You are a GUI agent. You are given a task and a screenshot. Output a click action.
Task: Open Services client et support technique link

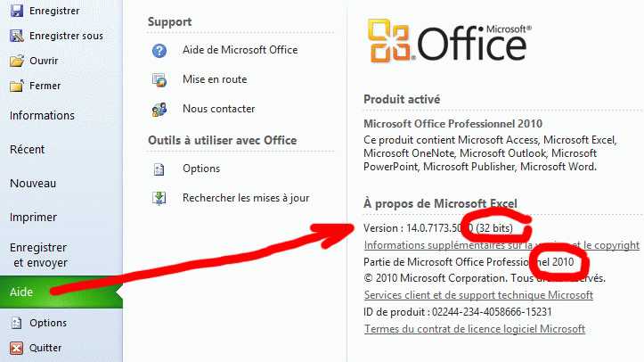click(478, 295)
